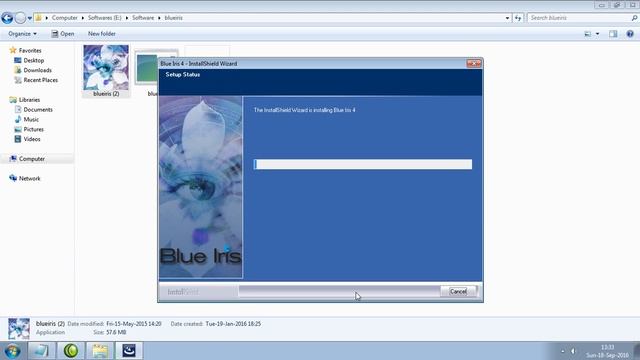Click the installation progress bar
This screenshot has height=360, width=640.
(x=362, y=164)
